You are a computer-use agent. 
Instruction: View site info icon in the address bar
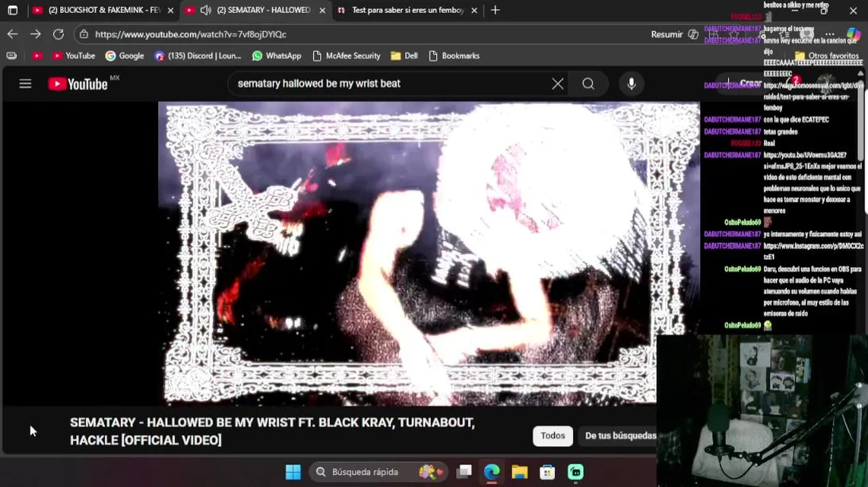[x=83, y=34]
